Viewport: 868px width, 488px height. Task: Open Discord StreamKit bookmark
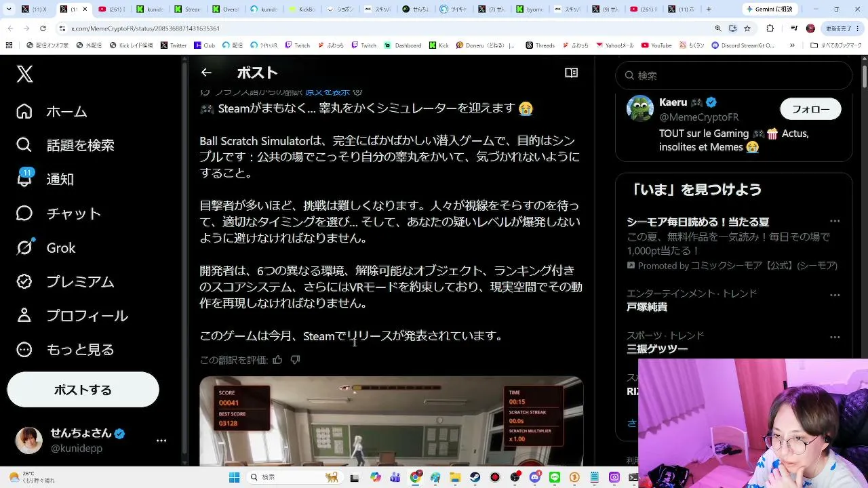coord(743,45)
